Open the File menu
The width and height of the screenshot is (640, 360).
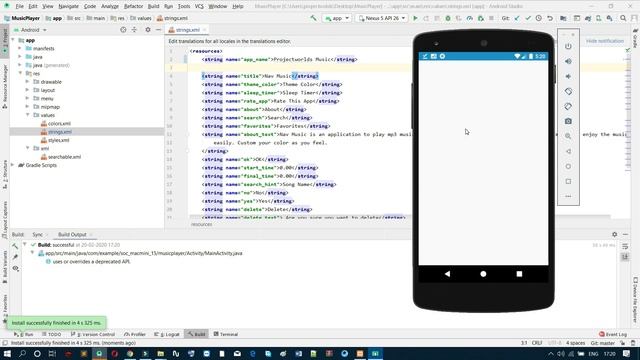(x=19, y=6)
